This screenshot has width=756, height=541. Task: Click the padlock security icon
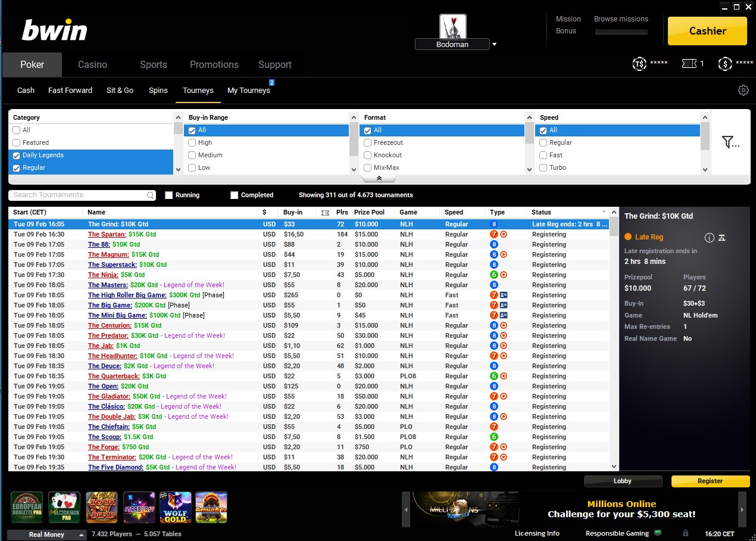(x=686, y=533)
